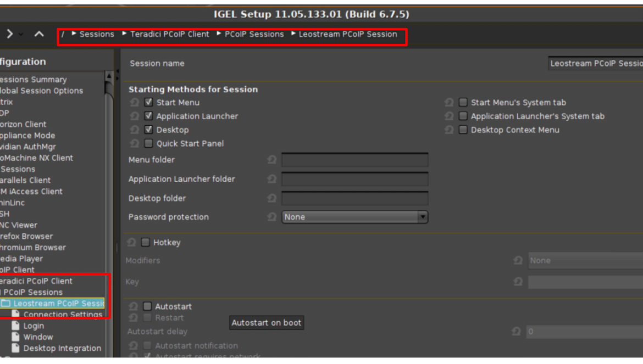Reset the Modifiers setting
The width and height of the screenshot is (643, 364).
click(518, 260)
